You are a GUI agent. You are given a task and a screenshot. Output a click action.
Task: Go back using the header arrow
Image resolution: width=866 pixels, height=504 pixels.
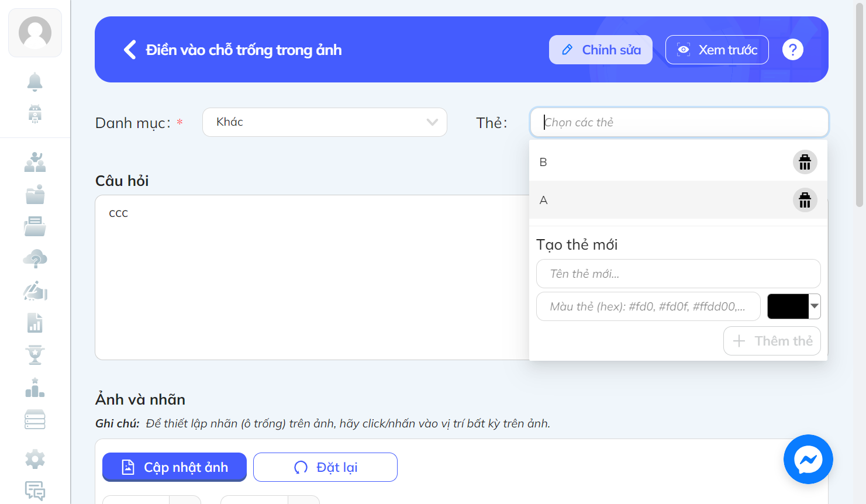[x=130, y=50]
